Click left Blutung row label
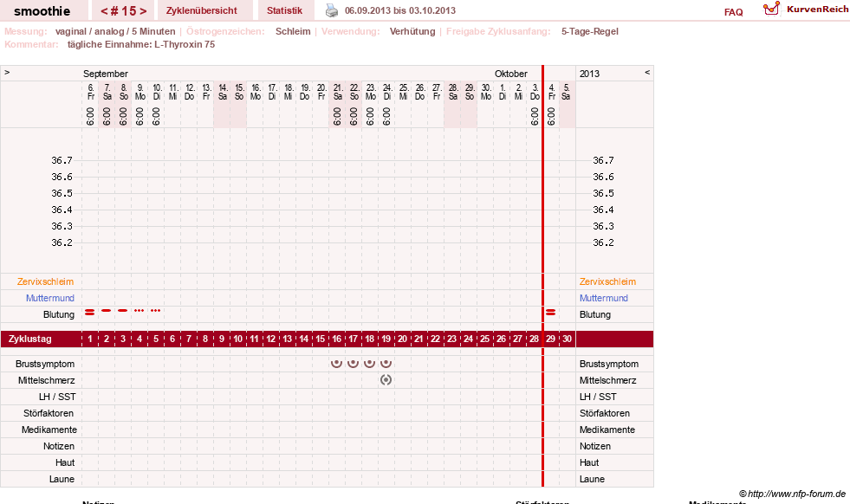 (59, 314)
